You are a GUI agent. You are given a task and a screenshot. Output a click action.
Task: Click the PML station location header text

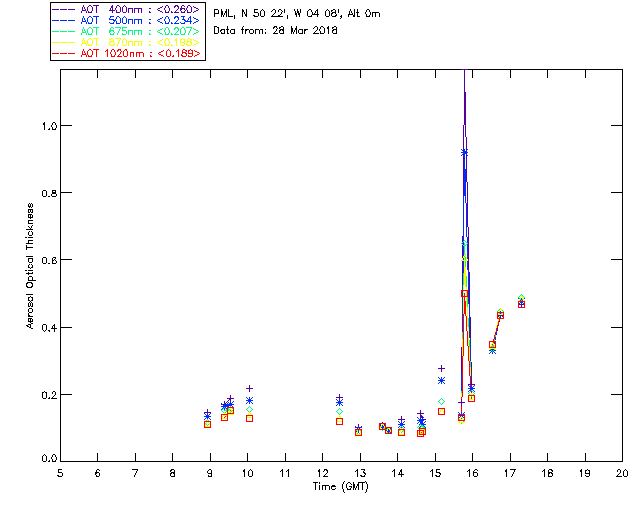click(x=297, y=14)
